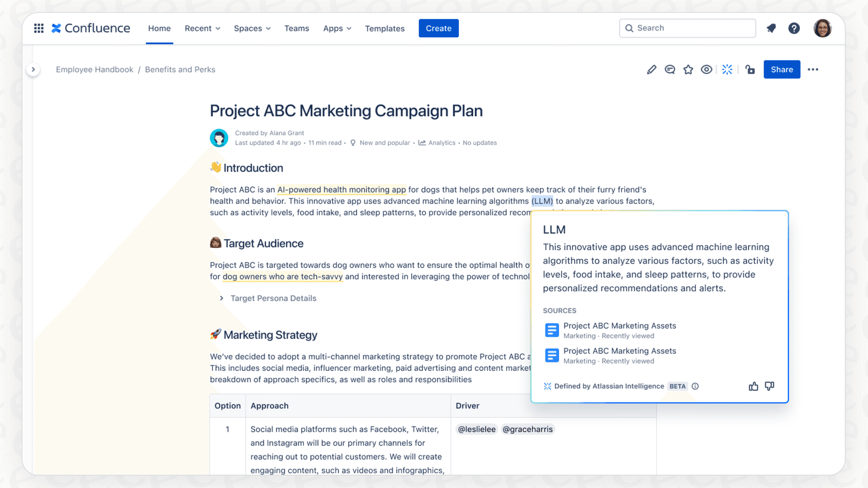
Task: Click inside the Search field
Action: 687,28
